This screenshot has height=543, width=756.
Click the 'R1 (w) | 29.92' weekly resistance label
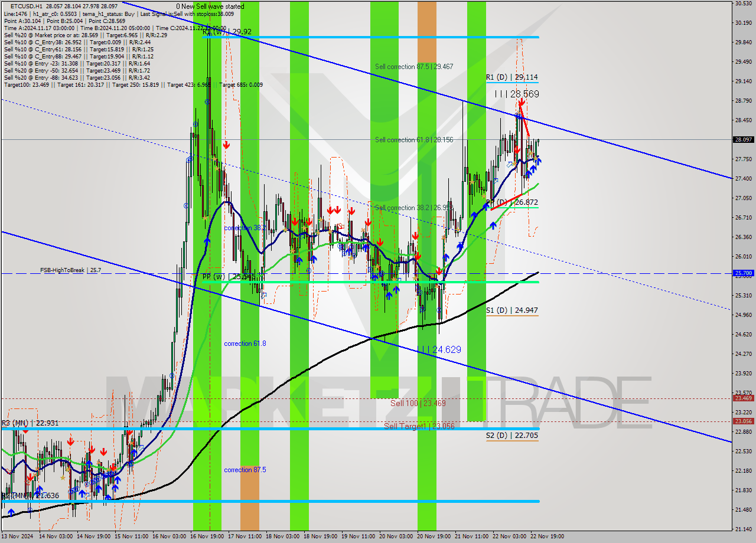(227, 32)
